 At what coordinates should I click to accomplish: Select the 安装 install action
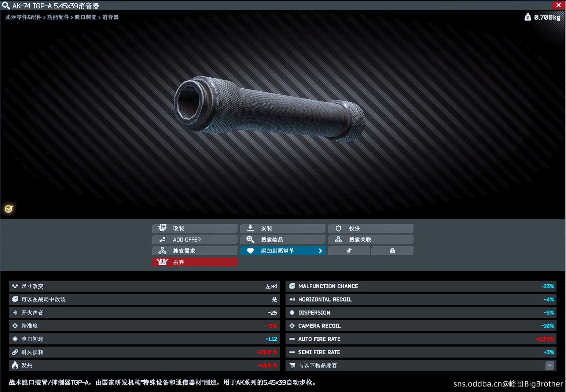click(283, 228)
